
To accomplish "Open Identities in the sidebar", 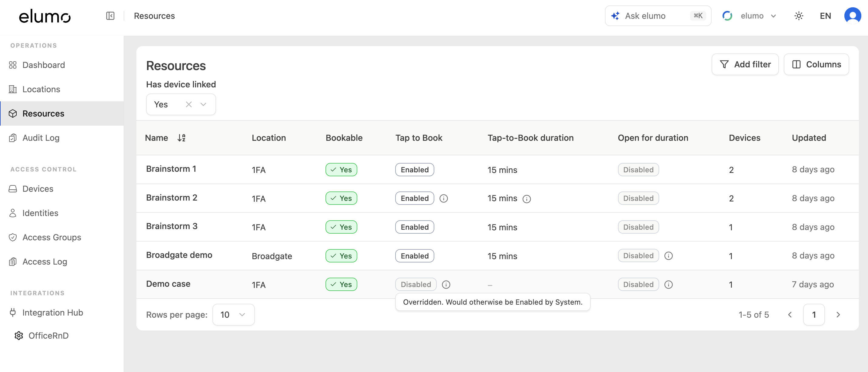I will (x=62, y=213).
